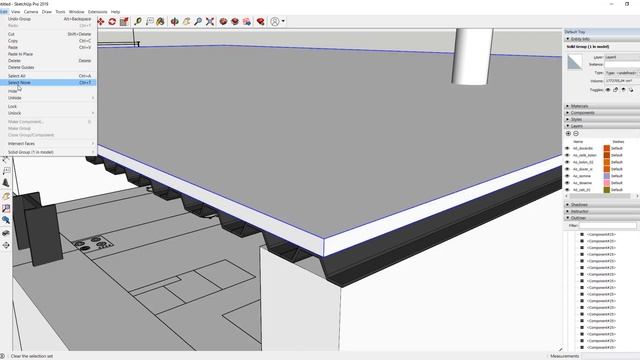
Task: Click the Instance name input field
Action: [x=622, y=64]
